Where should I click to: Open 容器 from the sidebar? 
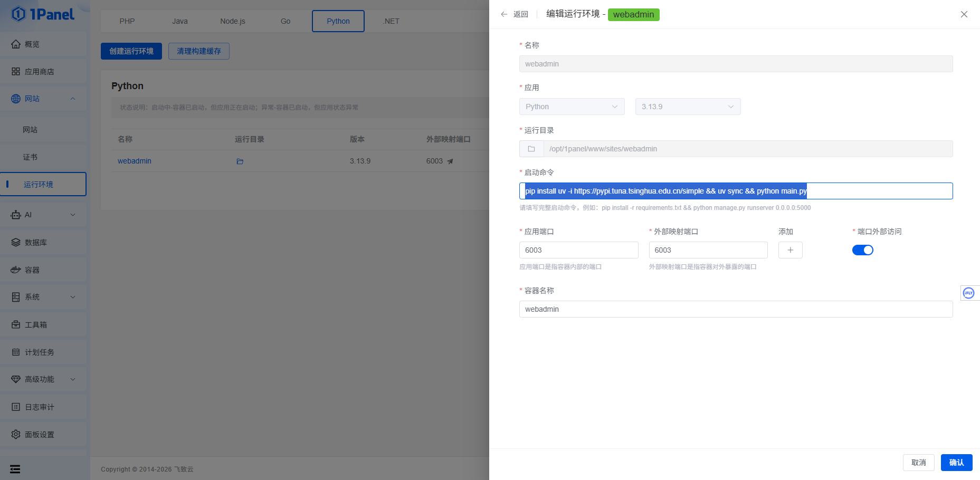[x=32, y=270]
